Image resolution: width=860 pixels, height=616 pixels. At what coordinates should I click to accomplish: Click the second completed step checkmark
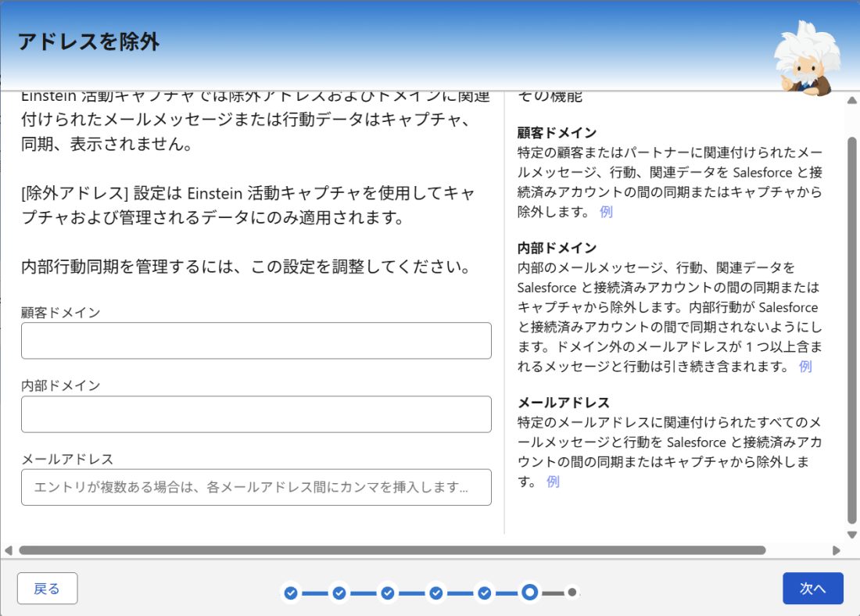point(339,593)
